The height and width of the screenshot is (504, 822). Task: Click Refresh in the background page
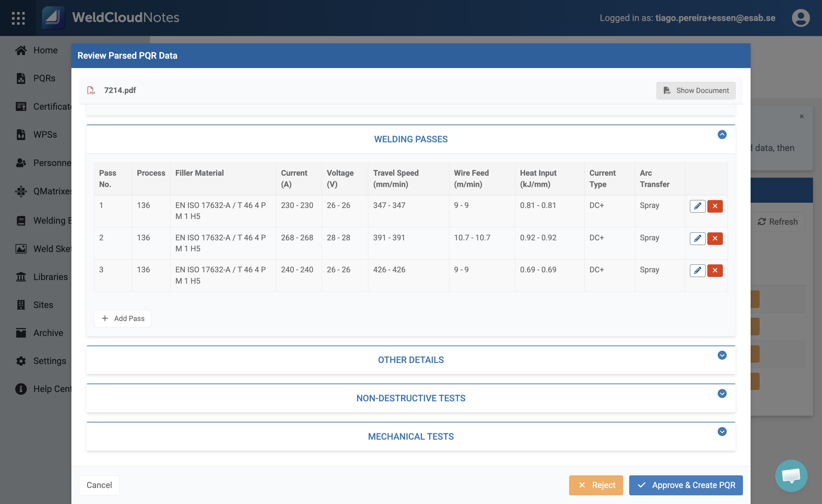click(x=778, y=222)
